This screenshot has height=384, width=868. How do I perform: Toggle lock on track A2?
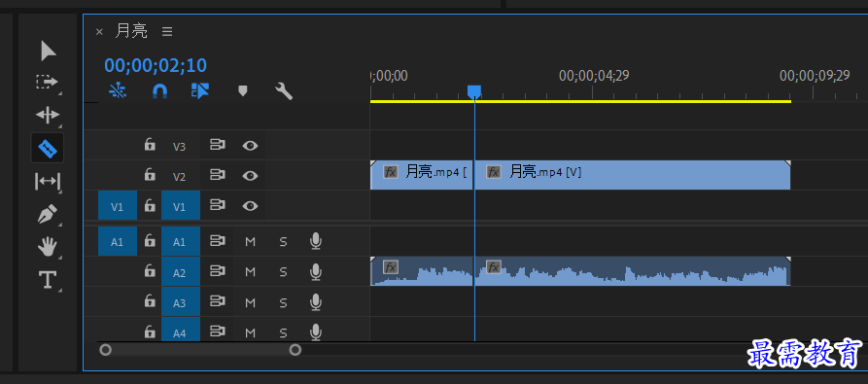point(150,271)
